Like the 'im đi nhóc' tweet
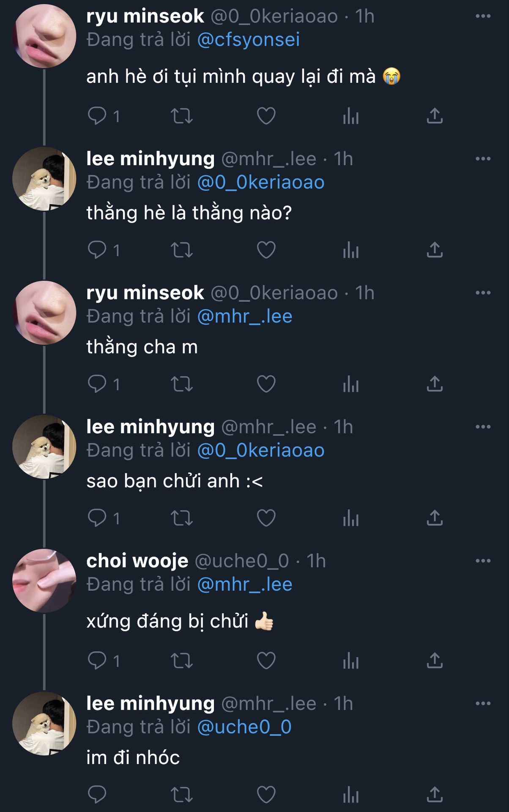509x812 pixels. click(x=266, y=795)
